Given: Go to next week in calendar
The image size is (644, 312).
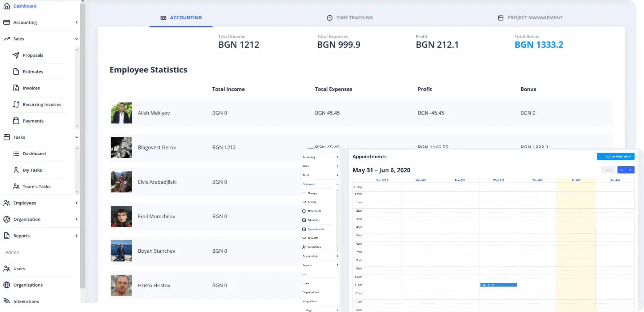Looking at the screenshot, I should (x=630, y=170).
